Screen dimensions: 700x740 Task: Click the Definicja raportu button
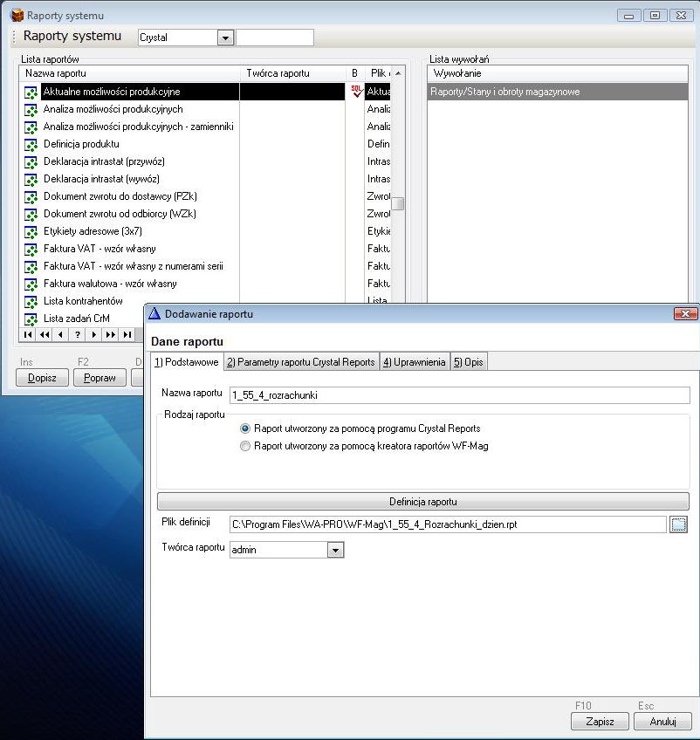pos(422,502)
